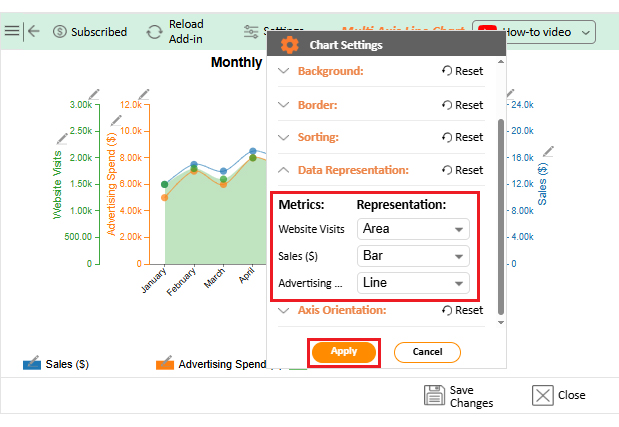Click the Reload Add-in icon

(x=155, y=31)
